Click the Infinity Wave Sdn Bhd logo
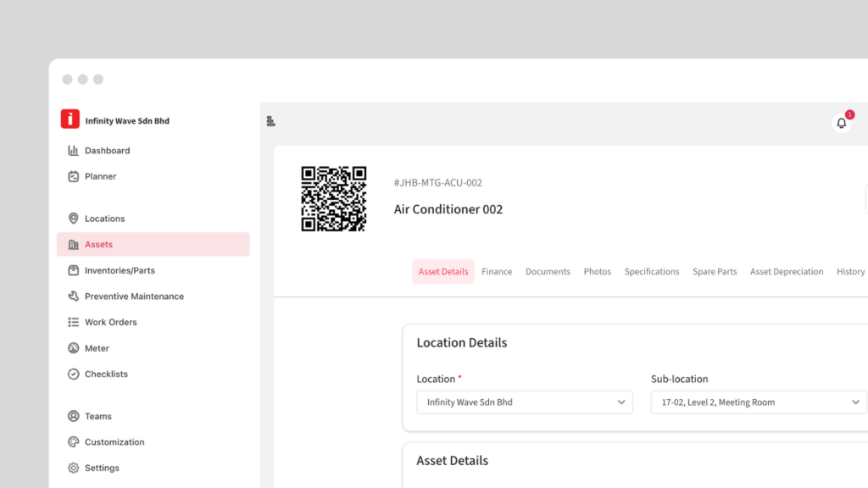Viewport: 868px width, 488px height. tap(70, 120)
